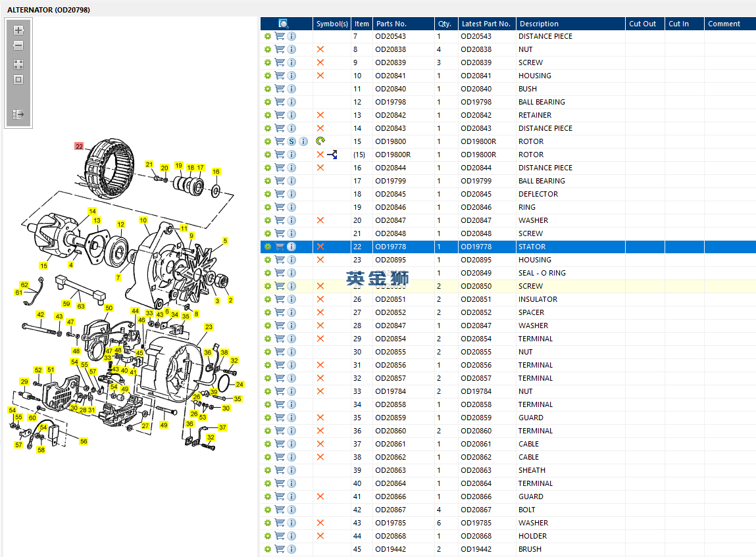Zoom out of the alternator diagram

tap(18, 46)
